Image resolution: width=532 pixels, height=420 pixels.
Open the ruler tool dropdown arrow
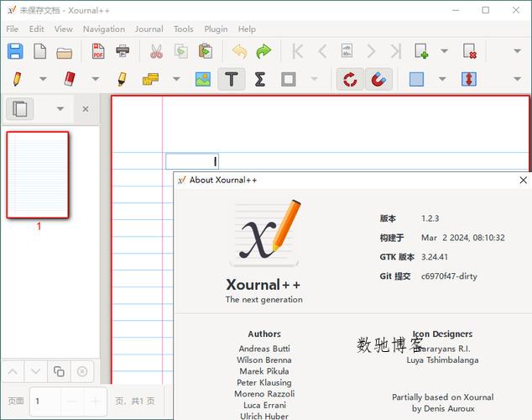(176, 79)
